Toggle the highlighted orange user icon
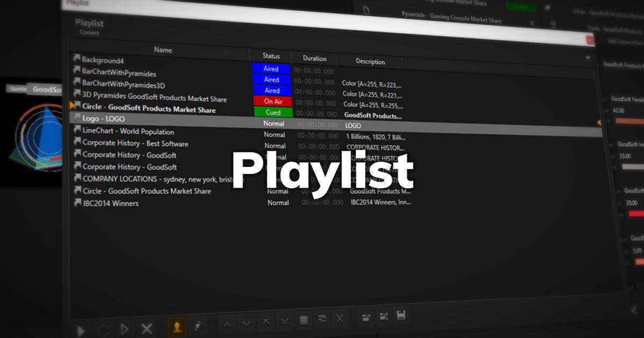 click(178, 326)
